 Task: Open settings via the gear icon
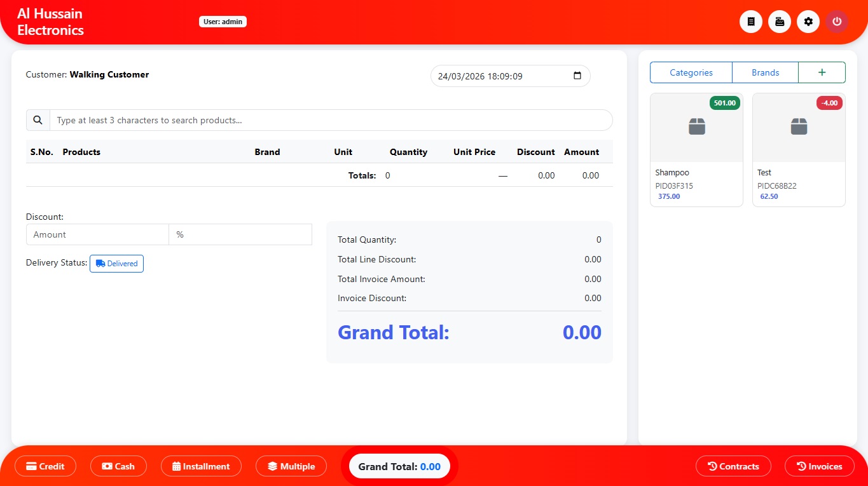pyautogui.click(x=808, y=22)
